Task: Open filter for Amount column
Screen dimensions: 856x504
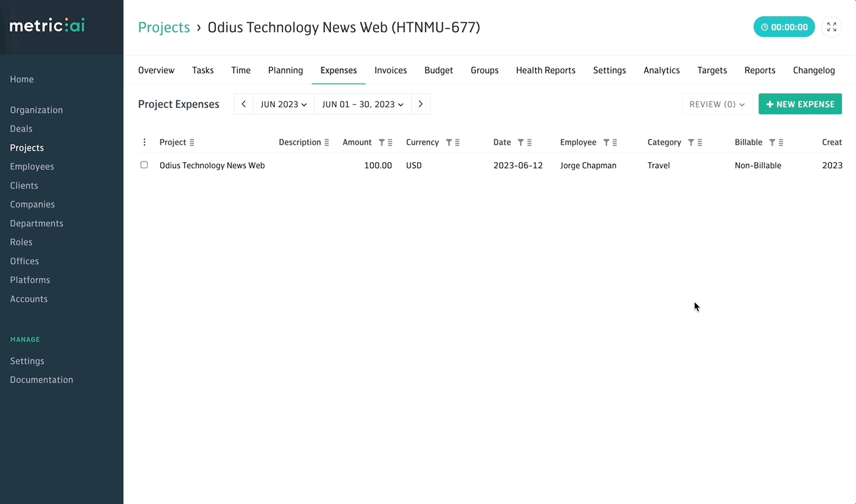Action: 381,143
